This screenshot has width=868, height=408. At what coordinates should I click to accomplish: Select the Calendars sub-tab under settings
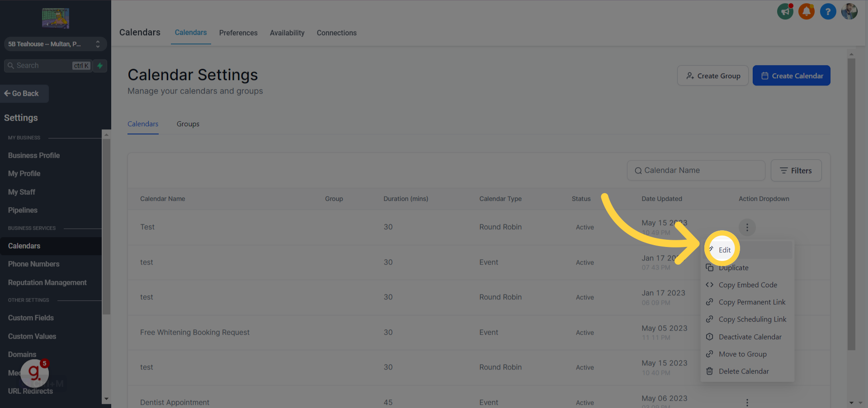[143, 124]
